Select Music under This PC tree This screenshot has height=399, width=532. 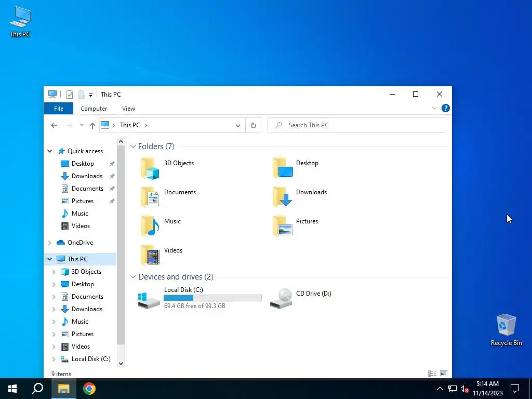pyautogui.click(x=79, y=322)
